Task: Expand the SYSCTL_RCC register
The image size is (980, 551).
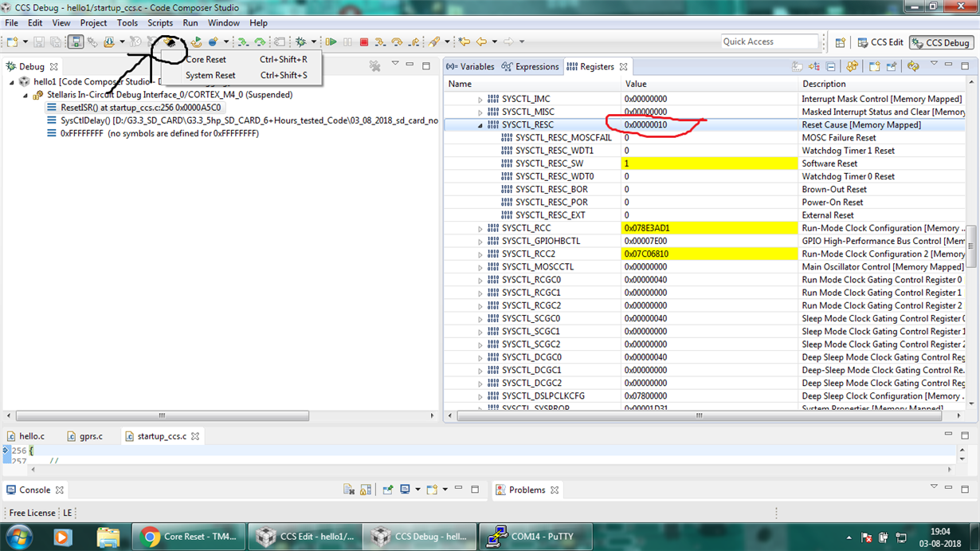Action: [480, 228]
